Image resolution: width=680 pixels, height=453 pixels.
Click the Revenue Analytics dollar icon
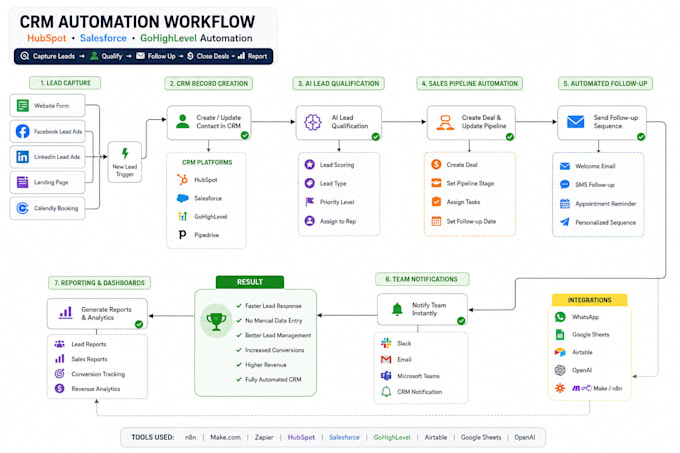pos(59,388)
